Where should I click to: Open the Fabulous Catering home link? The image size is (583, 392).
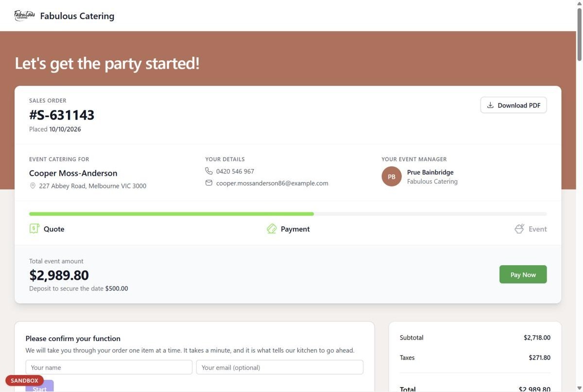point(64,16)
